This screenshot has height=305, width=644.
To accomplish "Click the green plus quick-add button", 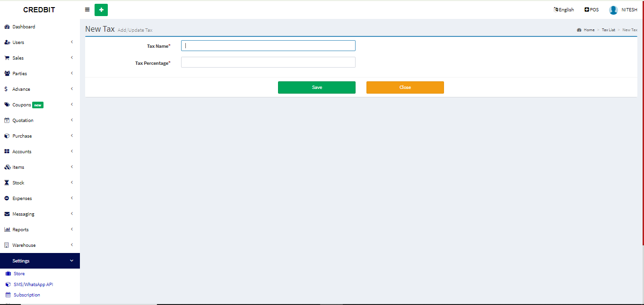I will 101,10.
